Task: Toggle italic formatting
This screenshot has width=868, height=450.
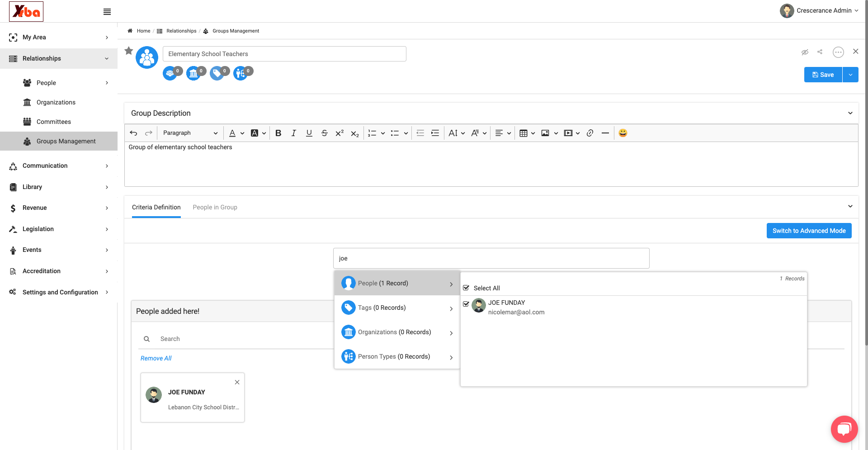Action: pos(294,133)
